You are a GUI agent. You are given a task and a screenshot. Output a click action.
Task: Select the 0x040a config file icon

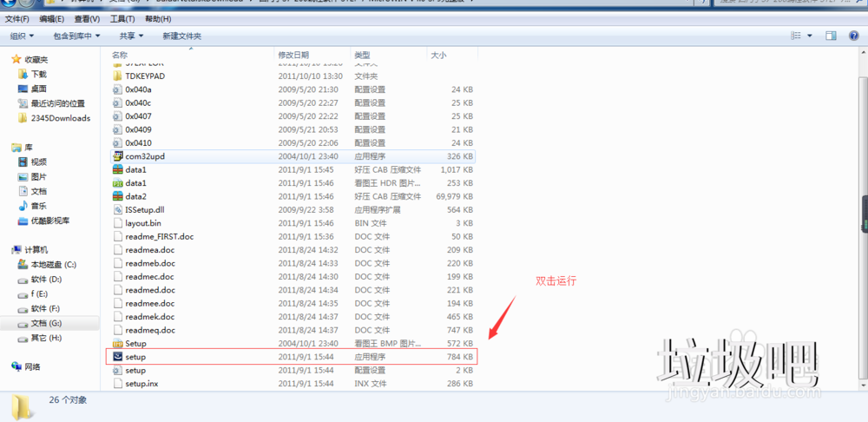117,89
